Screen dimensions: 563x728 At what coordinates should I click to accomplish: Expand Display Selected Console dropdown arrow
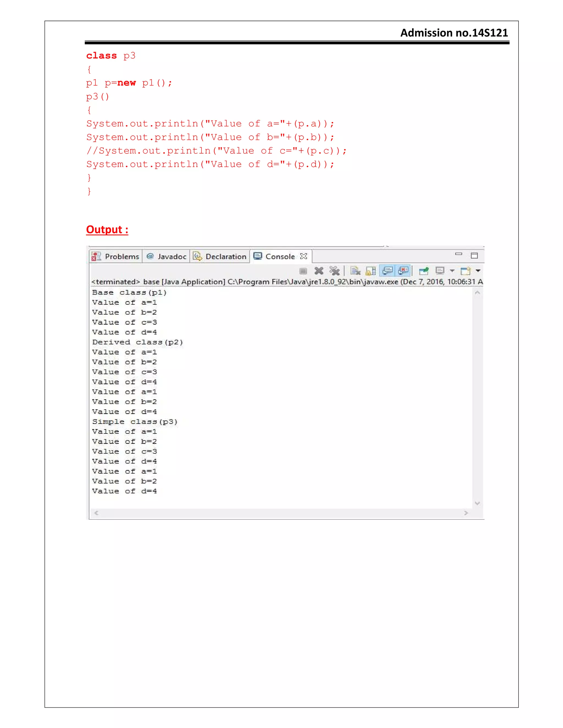[x=452, y=271]
